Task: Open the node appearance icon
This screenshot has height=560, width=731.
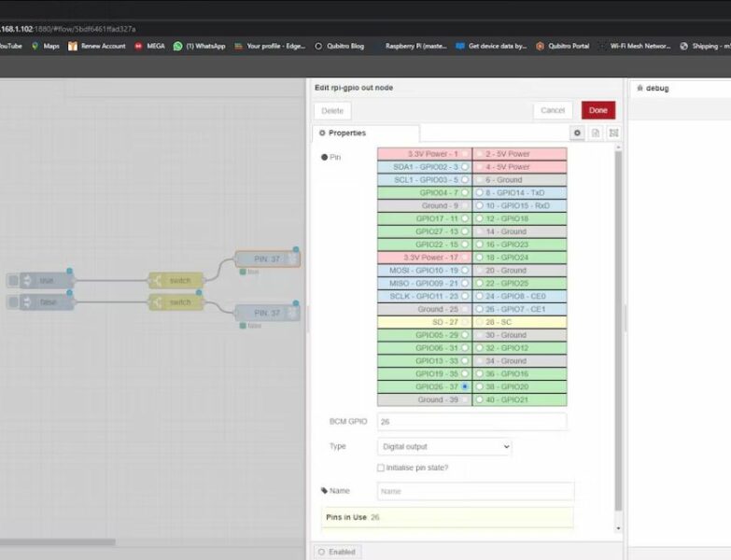Action: click(613, 133)
